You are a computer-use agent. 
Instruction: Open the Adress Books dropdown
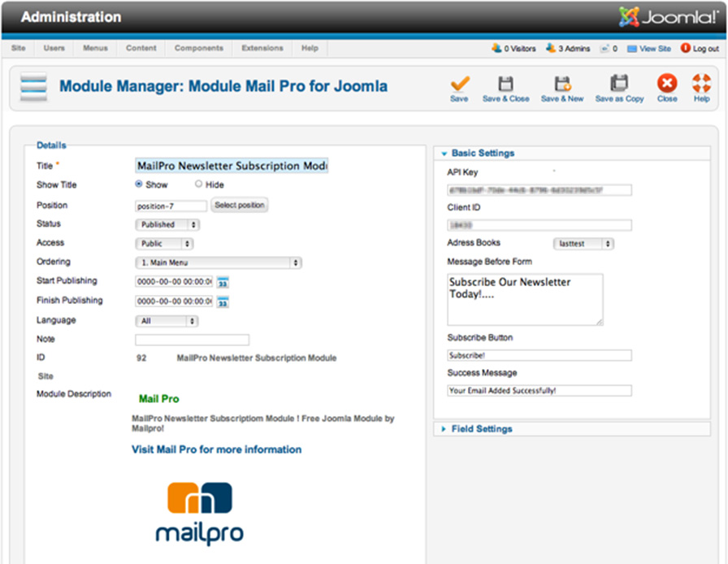583,244
